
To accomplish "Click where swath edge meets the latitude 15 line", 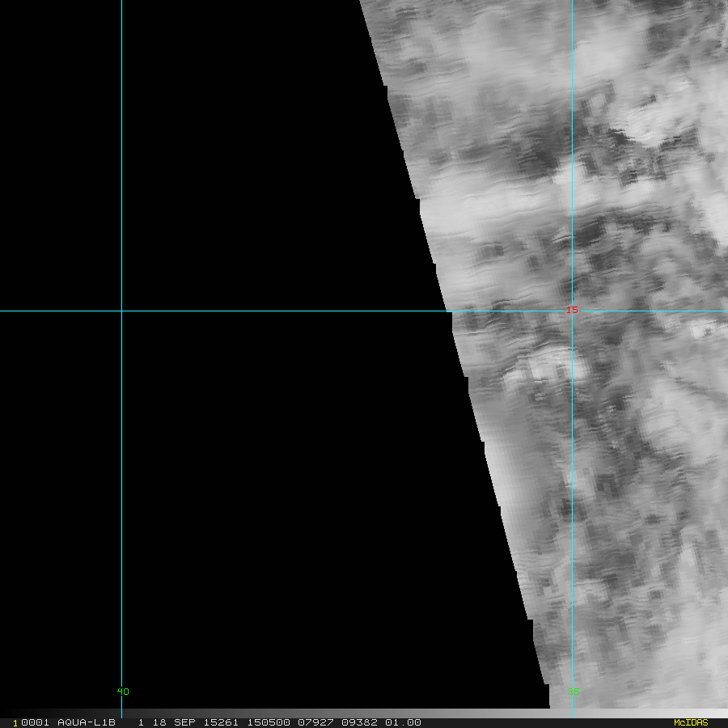I will pos(448,311).
